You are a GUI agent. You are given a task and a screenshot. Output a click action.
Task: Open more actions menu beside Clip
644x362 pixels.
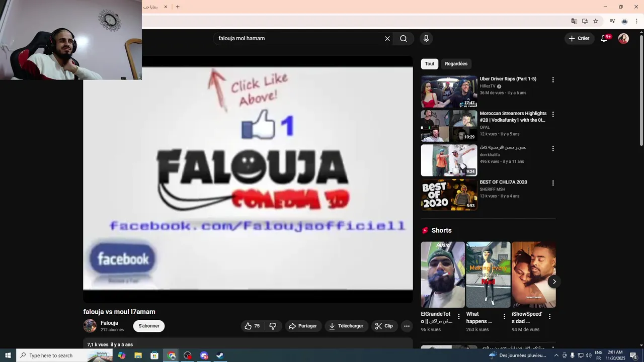[x=407, y=326]
